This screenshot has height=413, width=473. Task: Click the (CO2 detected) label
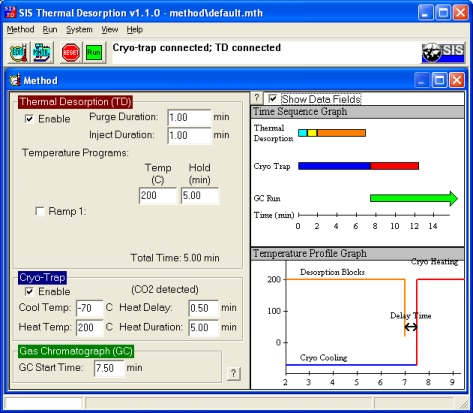(x=165, y=289)
